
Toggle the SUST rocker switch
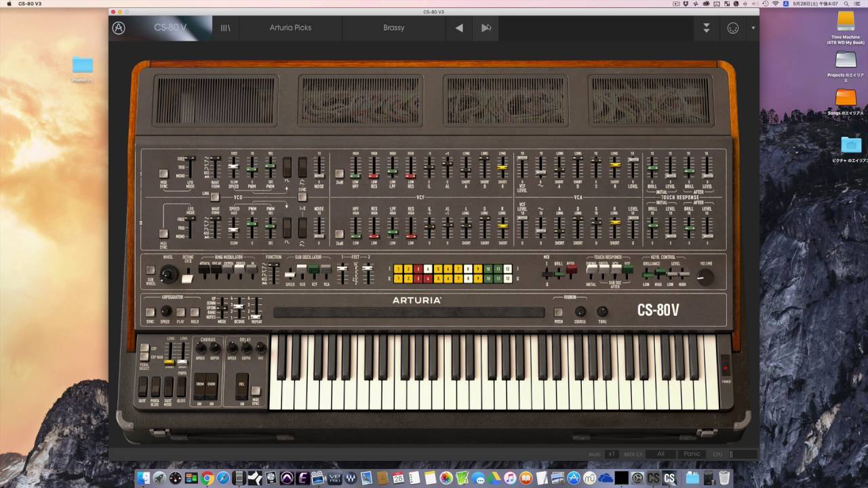[x=142, y=386]
